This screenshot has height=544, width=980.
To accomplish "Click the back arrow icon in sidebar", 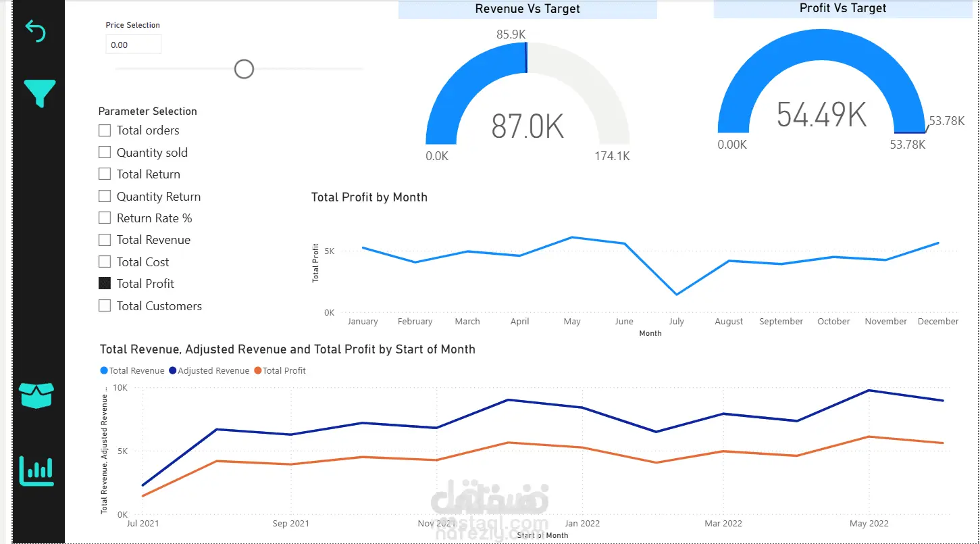I will click(x=36, y=31).
